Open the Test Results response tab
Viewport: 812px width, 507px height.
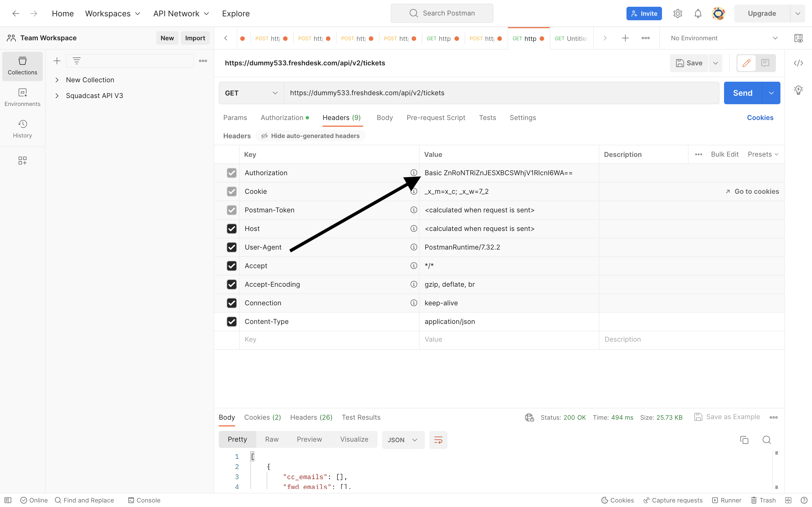361,417
